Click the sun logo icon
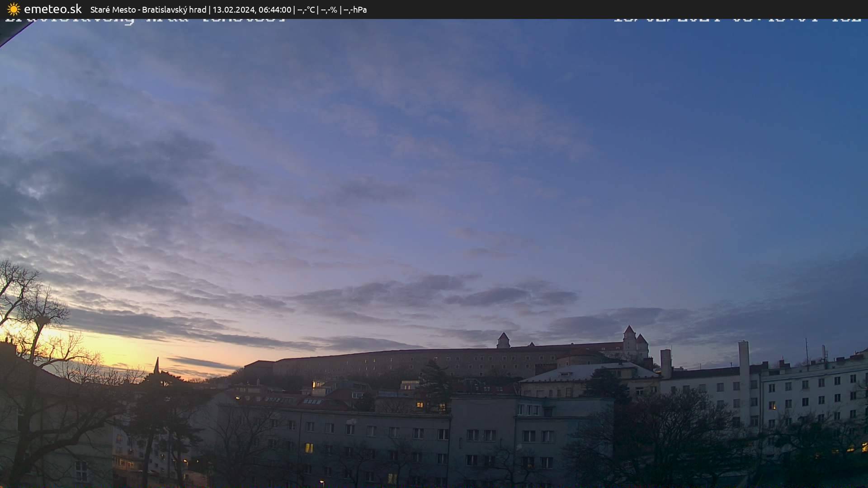Viewport: 868px width, 488px height. pos(14,9)
